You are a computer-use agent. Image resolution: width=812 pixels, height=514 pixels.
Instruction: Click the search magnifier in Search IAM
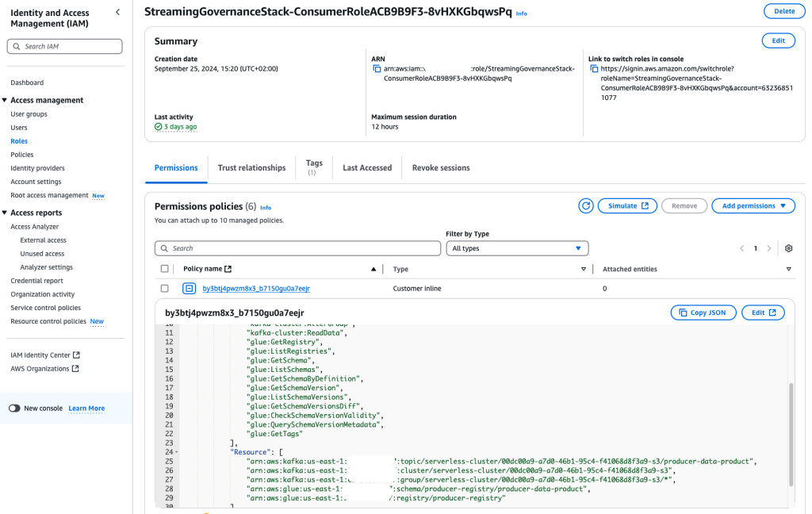point(17,46)
